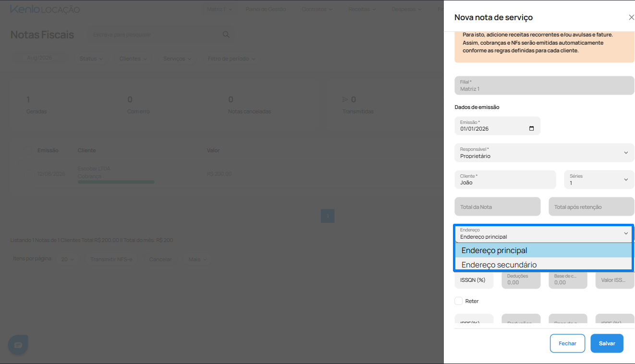This screenshot has width=635, height=364.
Task: Click the Transmitidas arrow icon
Action: [345, 99]
